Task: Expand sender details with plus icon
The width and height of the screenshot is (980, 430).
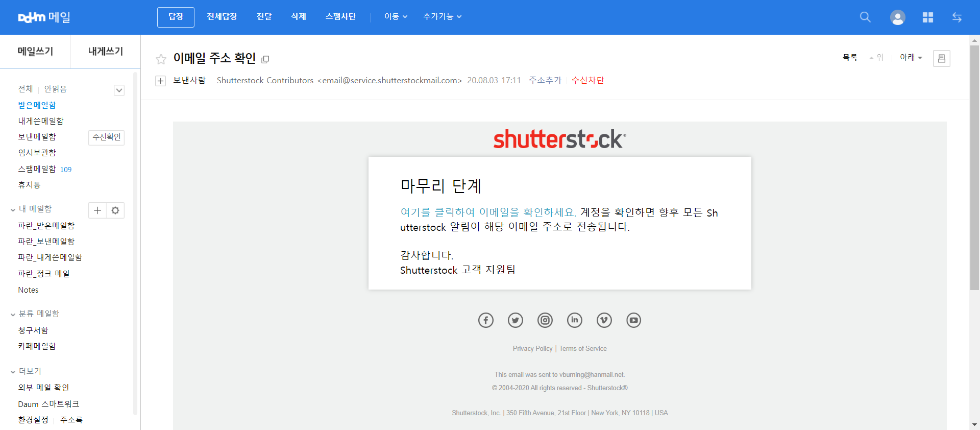Action: (161, 81)
